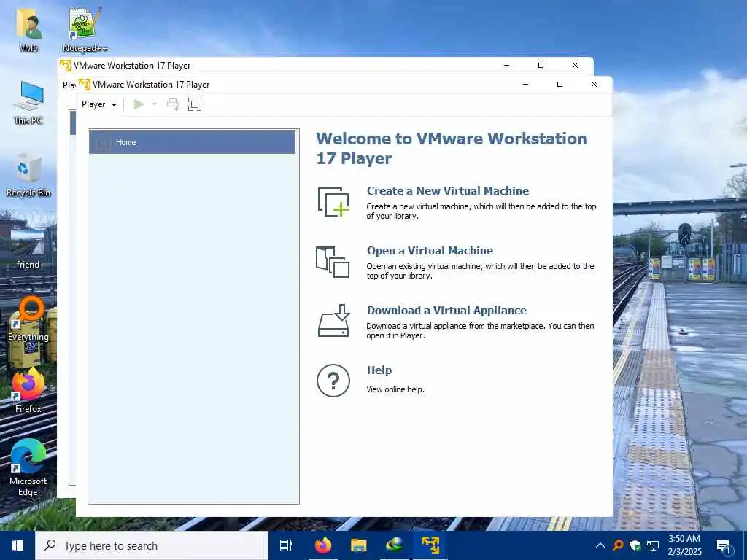This screenshot has height=560, width=747.
Task: Click the Create a New Virtual Machine icon
Action: tap(333, 203)
